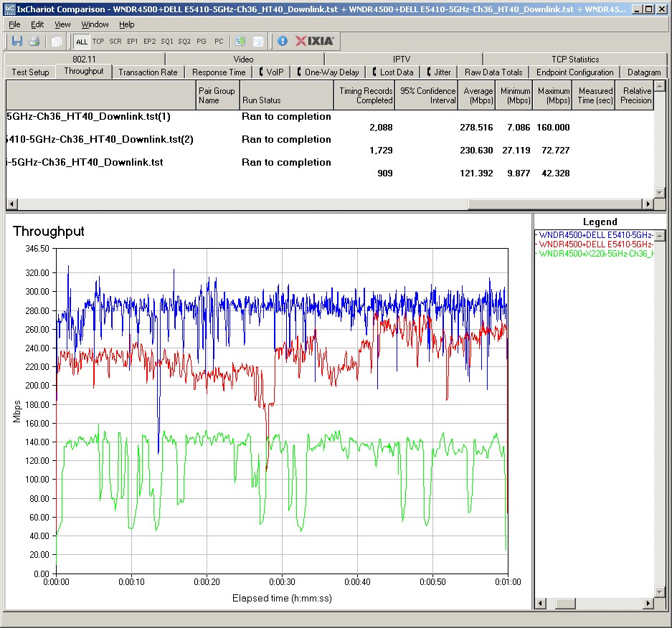Click the Maximum (Mbps) column header

552,95
